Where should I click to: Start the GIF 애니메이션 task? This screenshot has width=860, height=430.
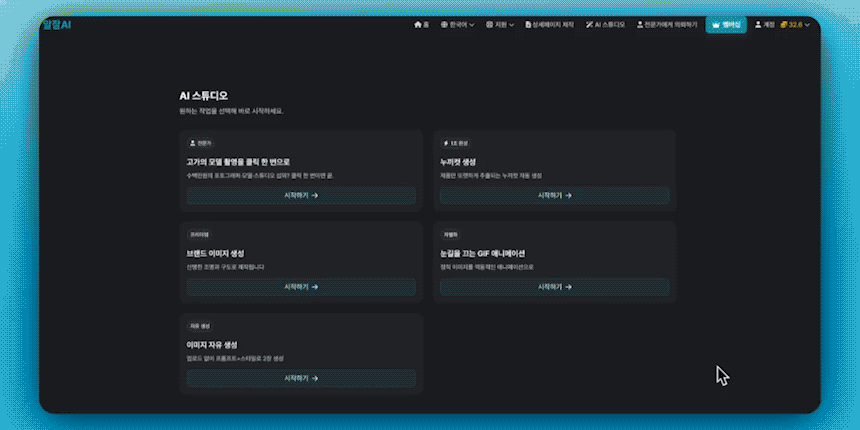coord(554,287)
